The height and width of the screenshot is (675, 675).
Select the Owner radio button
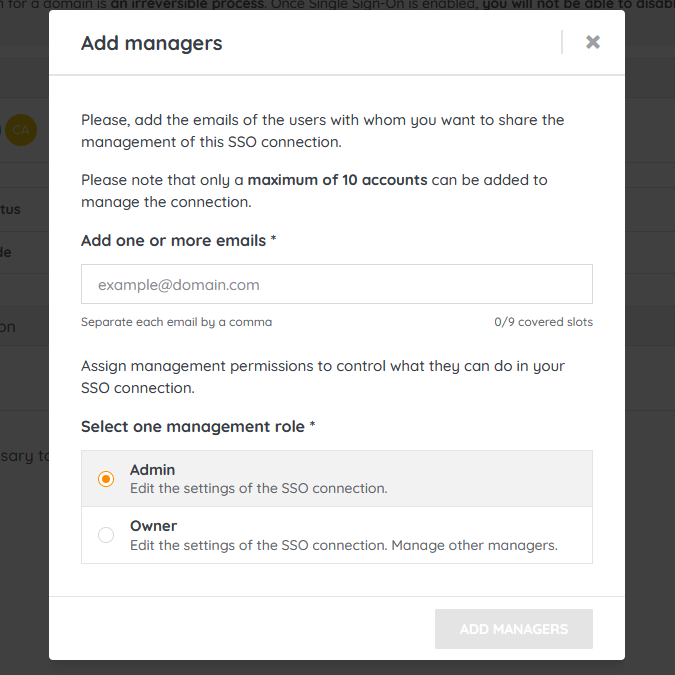pos(106,535)
